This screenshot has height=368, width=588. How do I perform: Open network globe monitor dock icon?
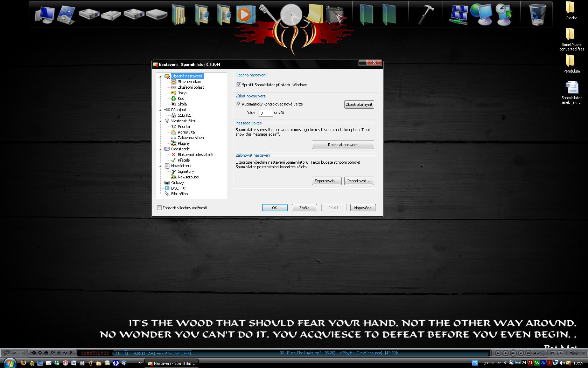[481, 14]
